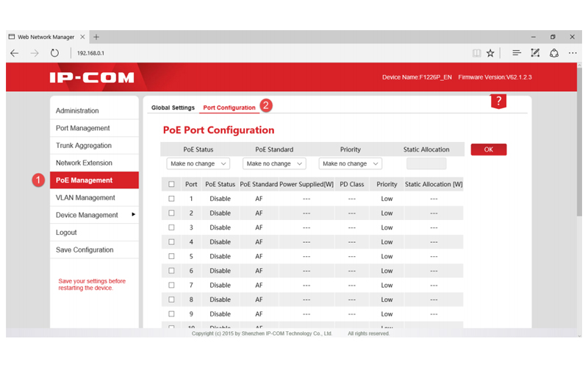588x368 pixels.
Task: Open Administration in the sidebar
Action: 95,111
